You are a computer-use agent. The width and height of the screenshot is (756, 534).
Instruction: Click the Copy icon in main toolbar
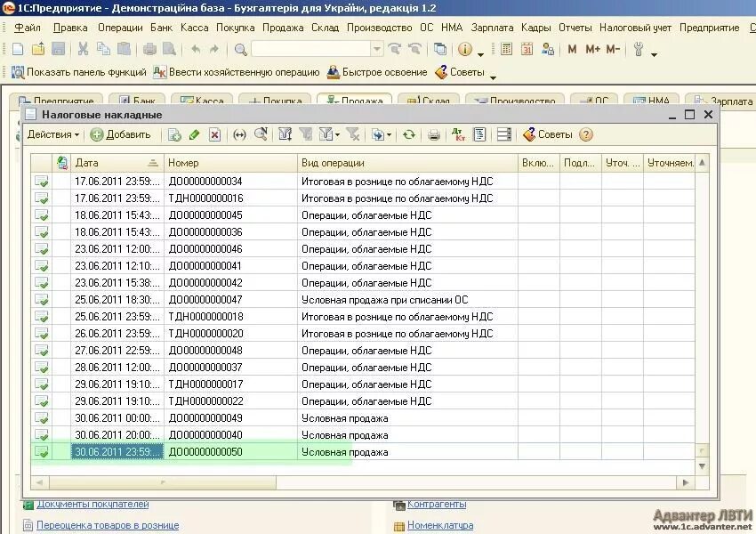tap(103, 49)
